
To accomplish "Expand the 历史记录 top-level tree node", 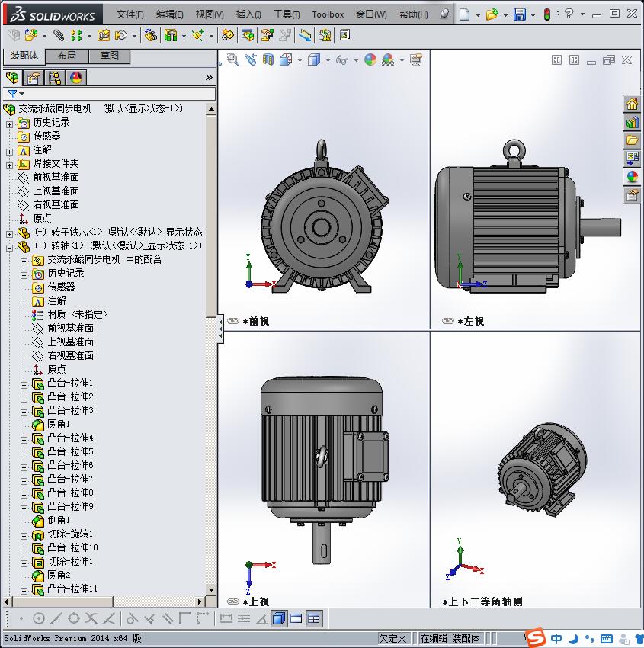I will pos(9,124).
